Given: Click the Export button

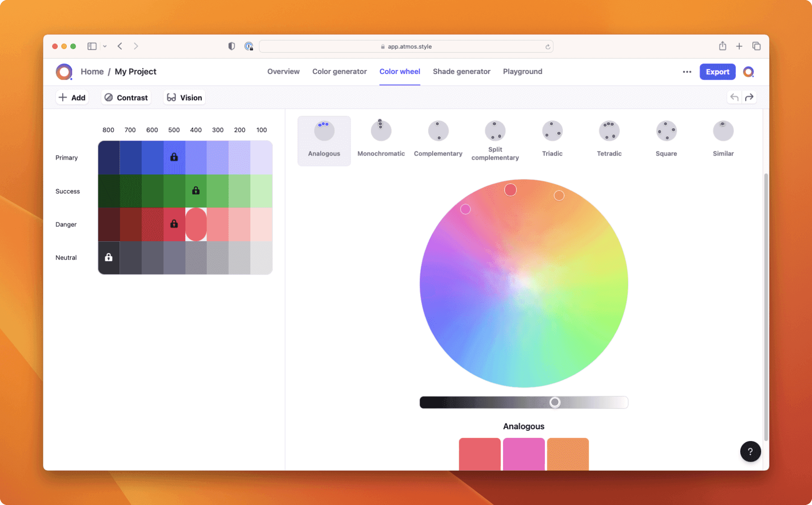Looking at the screenshot, I should click(x=717, y=72).
